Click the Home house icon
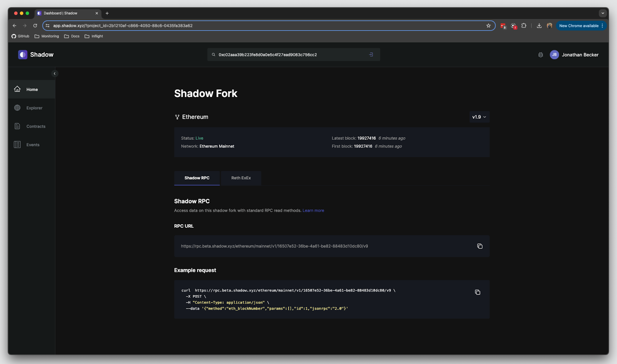The image size is (617, 364). point(17,89)
